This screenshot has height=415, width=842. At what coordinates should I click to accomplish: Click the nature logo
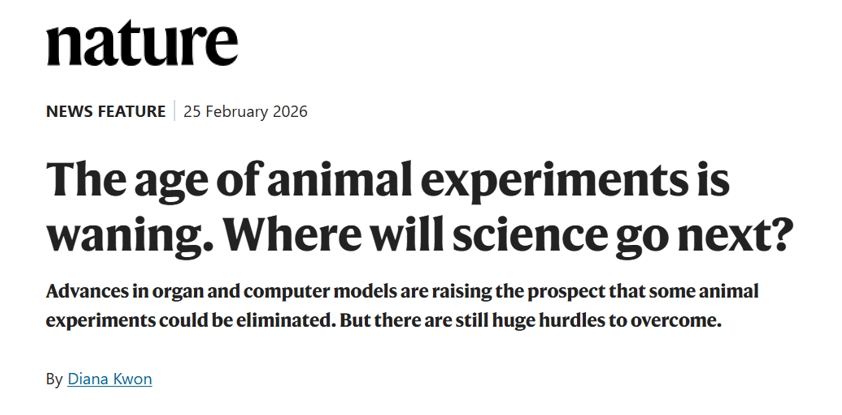coord(142,42)
